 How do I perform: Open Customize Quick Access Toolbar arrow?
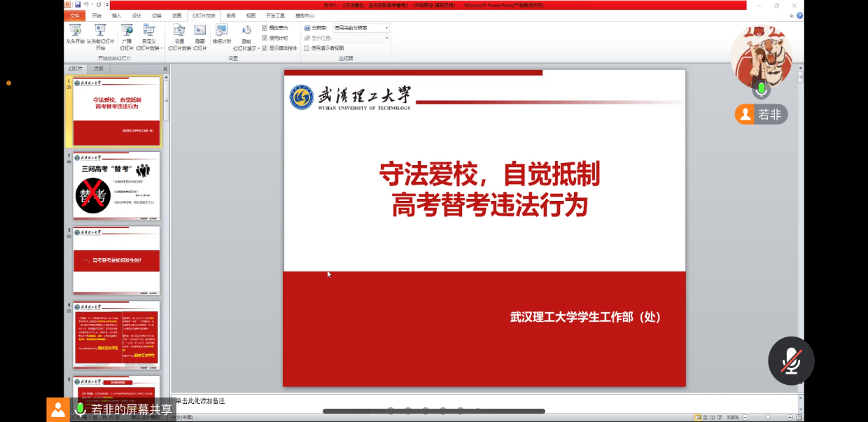coord(107,5)
